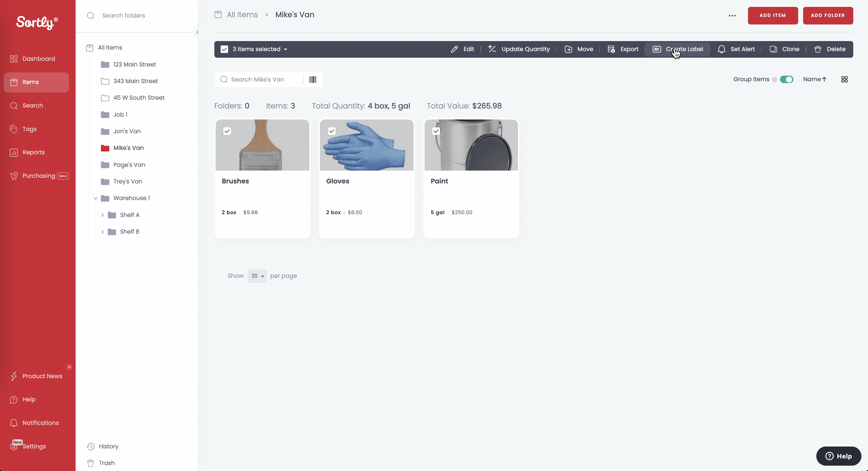Screen dimensions: 868x471
Task: Open the three-dot more options menu
Action: point(732,15)
